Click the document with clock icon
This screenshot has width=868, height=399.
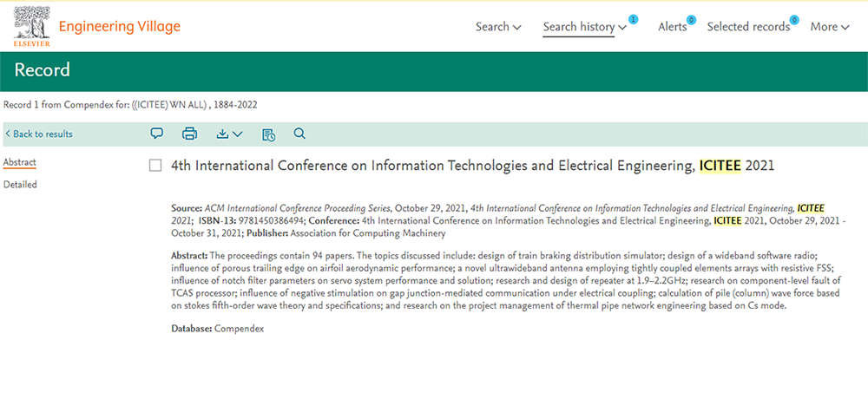(x=268, y=134)
